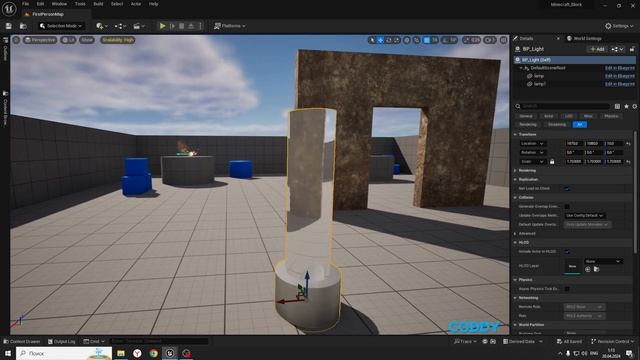Toggle grid snapping in viewport toolbar
The width and height of the screenshot is (640, 360).
point(427,40)
